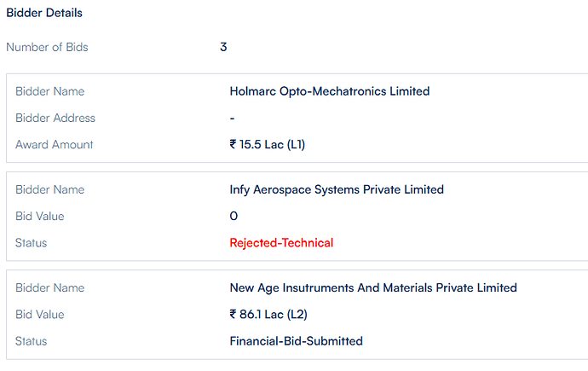Viewport: 588px width, 371px height.
Task: Click the bid count value 3
Action: [x=223, y=47]
